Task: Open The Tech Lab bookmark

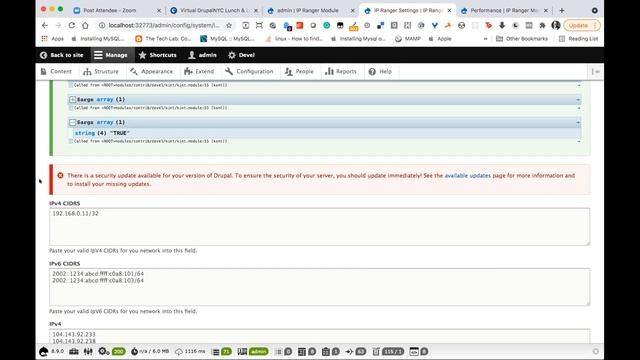Action: 163,39
